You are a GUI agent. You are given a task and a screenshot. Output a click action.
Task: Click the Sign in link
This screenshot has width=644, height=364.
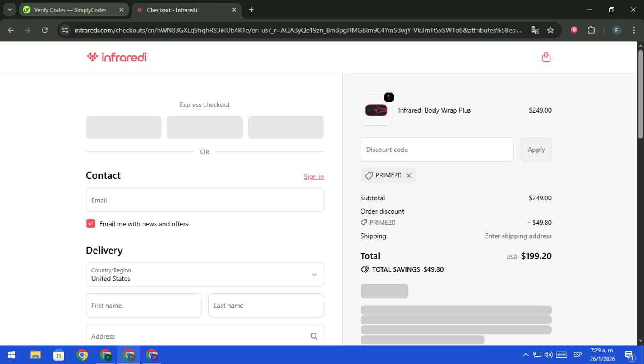coord(314,177)
